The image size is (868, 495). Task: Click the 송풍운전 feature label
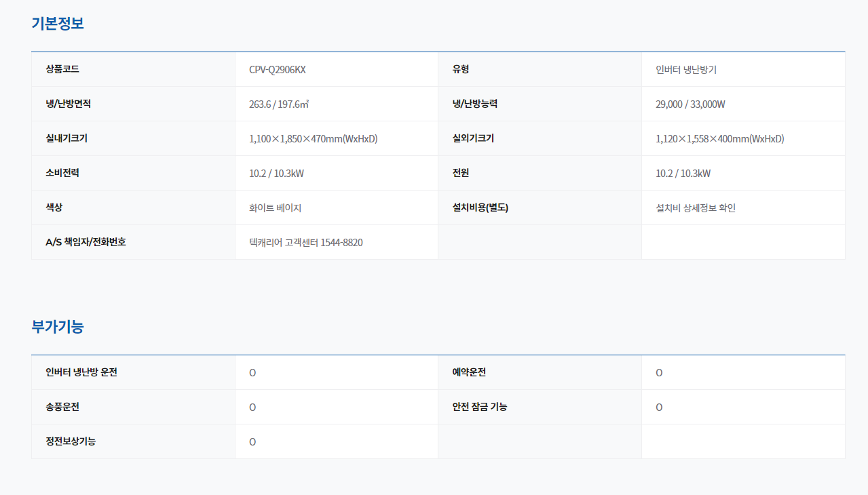tap(62, 407)
